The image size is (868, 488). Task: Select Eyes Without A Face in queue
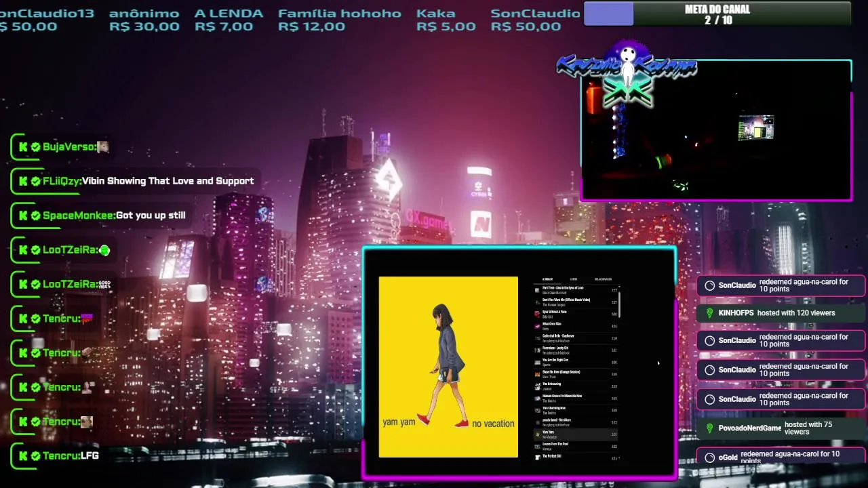[x=576, y=314]
